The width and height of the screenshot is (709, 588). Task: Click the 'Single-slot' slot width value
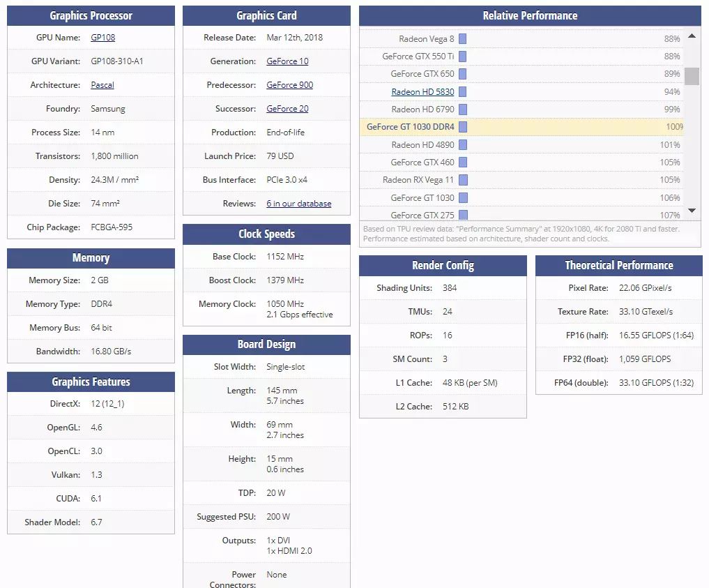[285, 367]
